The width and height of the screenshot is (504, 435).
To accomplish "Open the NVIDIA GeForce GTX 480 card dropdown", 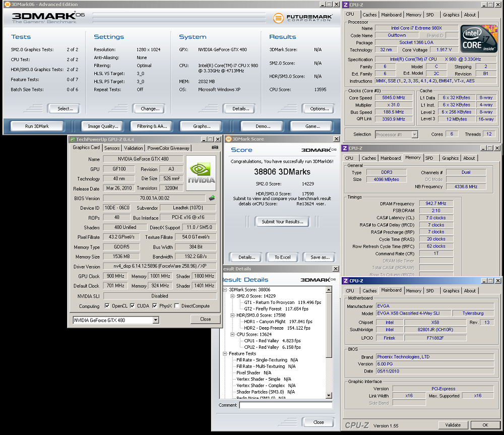I will coord(156,320).
